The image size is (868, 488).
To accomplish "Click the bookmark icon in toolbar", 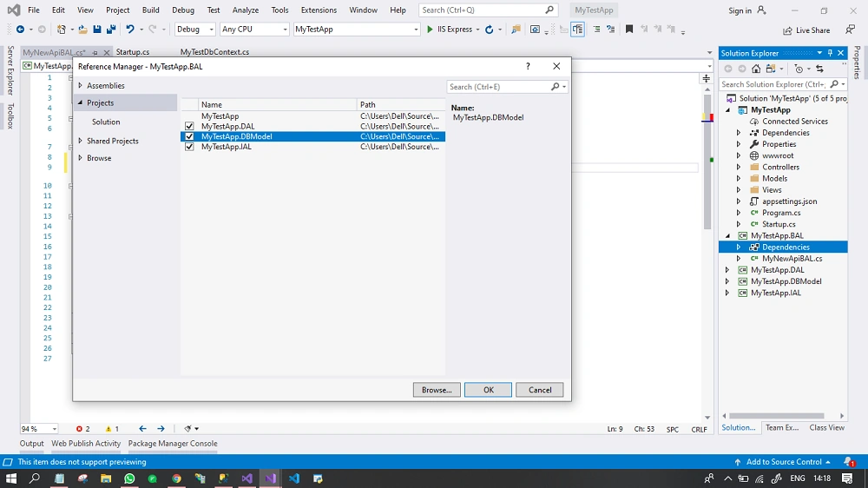I will (x=628, y=30).
